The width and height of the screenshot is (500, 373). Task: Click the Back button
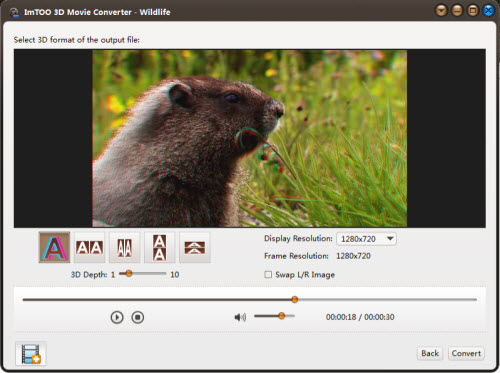tap(430, 353)
